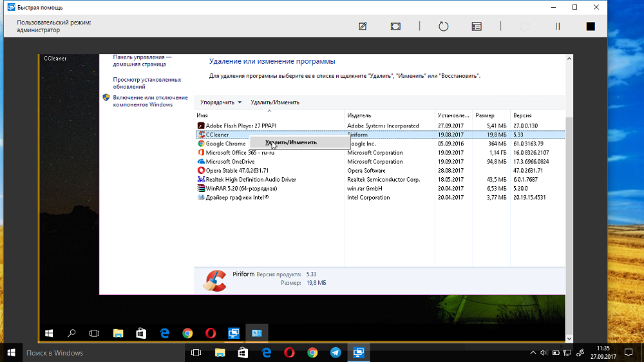Click the WinRAR row icon
The height and width of the screenshot is (362, 644).
click(x=201, y=189)
